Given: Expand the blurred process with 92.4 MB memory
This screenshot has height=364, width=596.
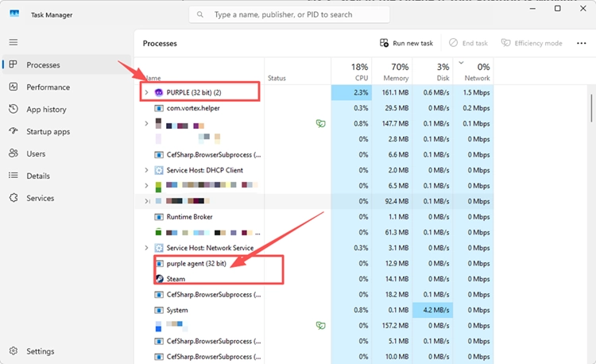Looking at the screenshot, I should [x=146, y=201].
